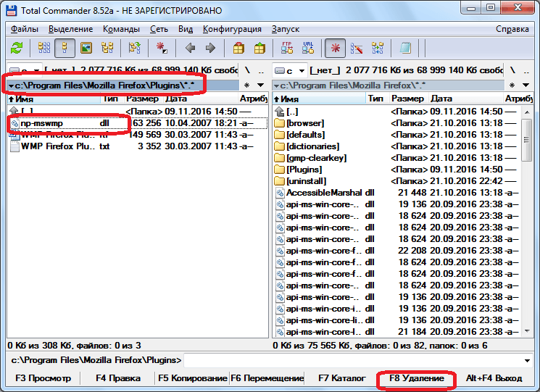Open the FTP connect toolbar icon

286,49
